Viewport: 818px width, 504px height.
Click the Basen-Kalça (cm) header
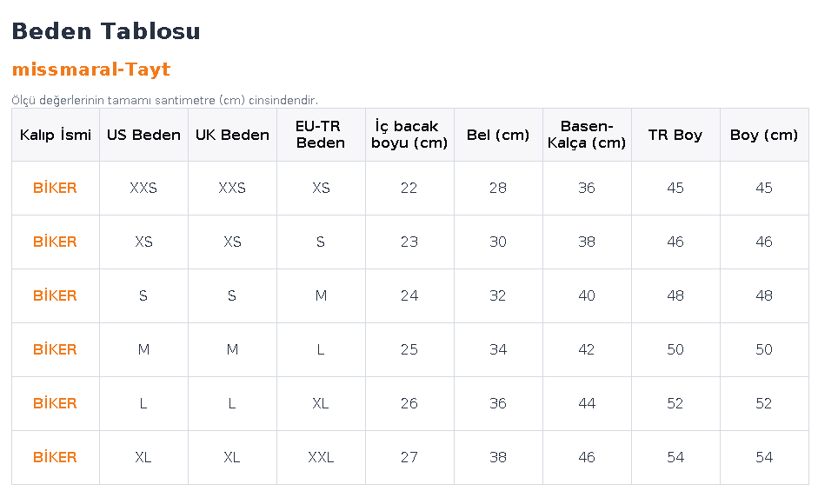(x=587, y=135)
